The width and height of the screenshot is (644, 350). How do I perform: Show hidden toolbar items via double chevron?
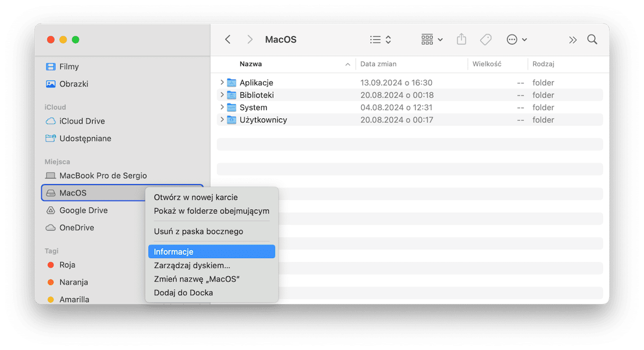[x=573, y=40]
